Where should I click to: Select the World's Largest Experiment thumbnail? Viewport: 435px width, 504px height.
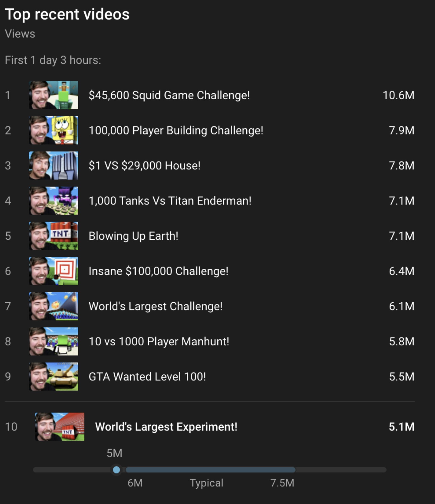click(x=60, y=427)
